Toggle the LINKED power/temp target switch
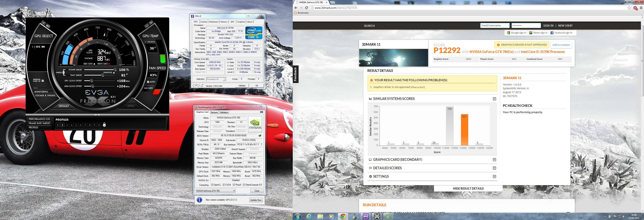Image resolution: width=644 pixels, height=220 pixels. pos(64,72)
